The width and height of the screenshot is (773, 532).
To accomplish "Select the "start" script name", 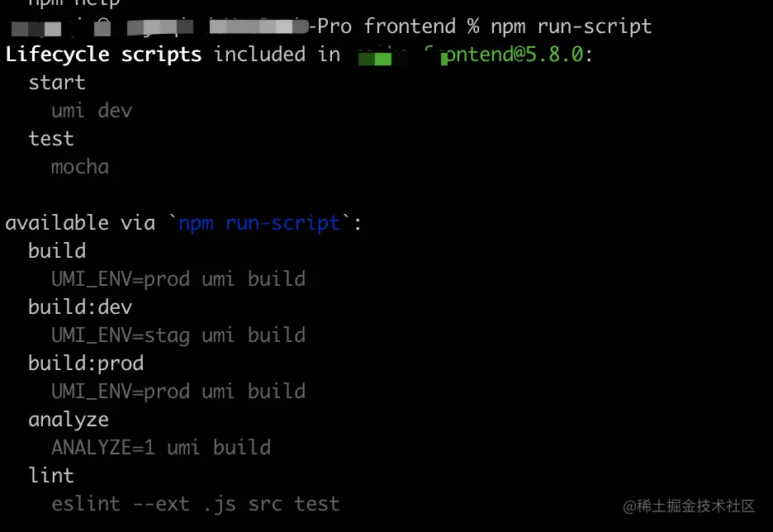I will pos(57,83).
